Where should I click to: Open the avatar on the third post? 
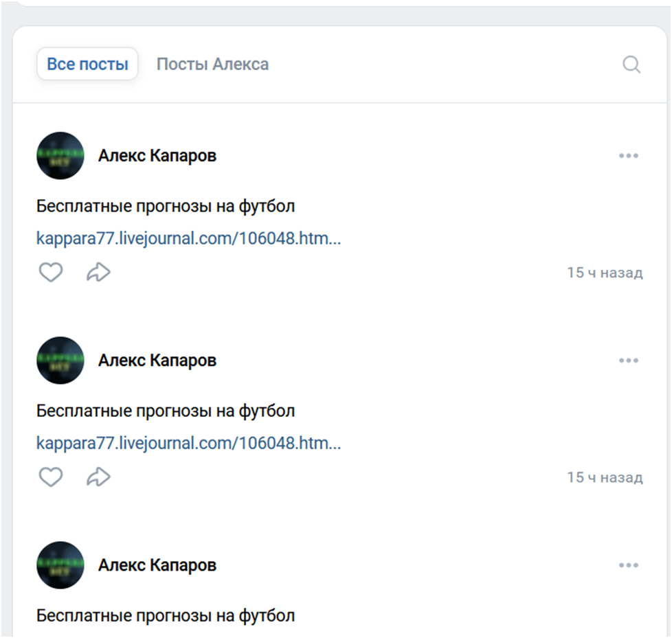(x=60, y=565)
